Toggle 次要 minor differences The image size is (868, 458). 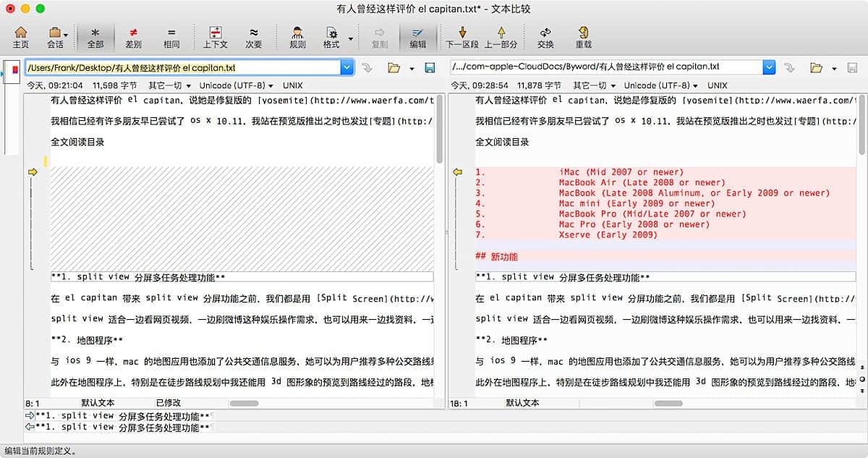[253, 37]
